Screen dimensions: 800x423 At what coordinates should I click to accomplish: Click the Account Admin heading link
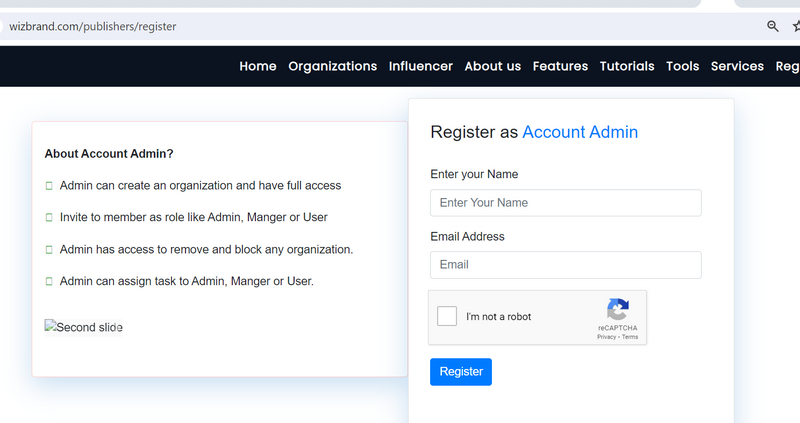(580, 132)
